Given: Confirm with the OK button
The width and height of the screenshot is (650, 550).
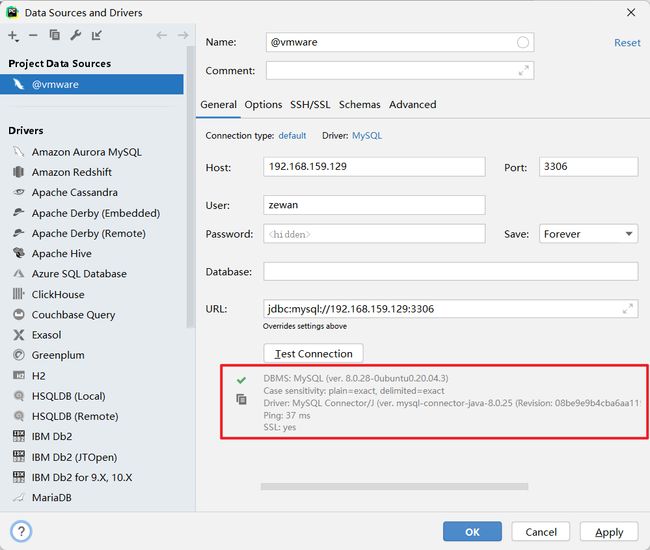Looking at the screenshot, I should [472, 532].
